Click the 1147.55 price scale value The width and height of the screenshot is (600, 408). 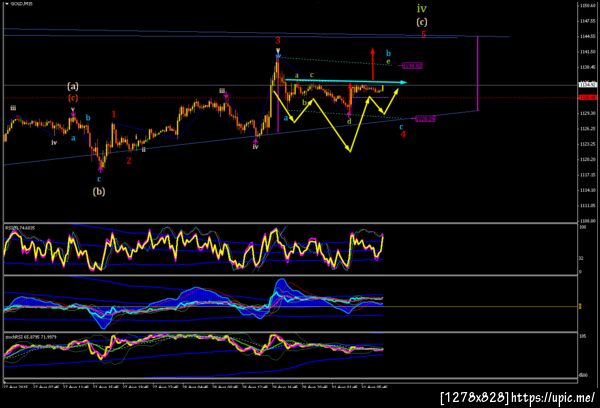click(x=588, y=21)
